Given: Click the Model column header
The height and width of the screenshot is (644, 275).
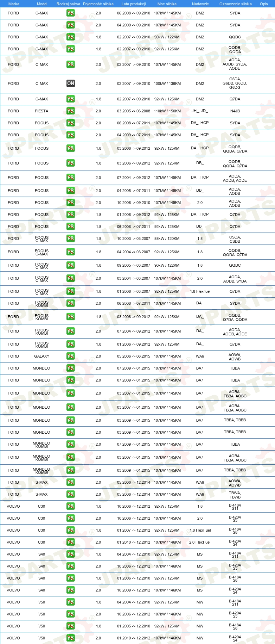Looking at the screenshot, I should [42, 4].
